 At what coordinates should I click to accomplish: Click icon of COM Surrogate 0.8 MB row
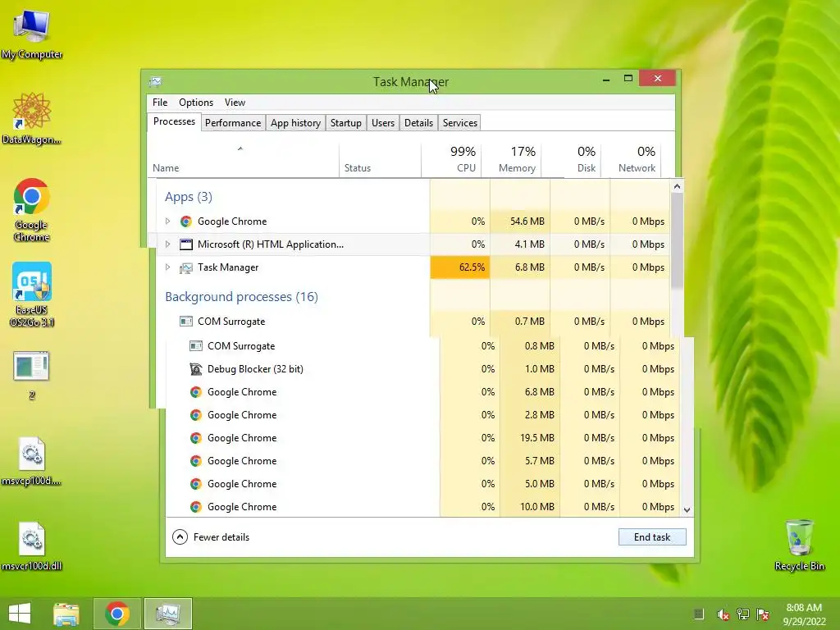[196, 346]
